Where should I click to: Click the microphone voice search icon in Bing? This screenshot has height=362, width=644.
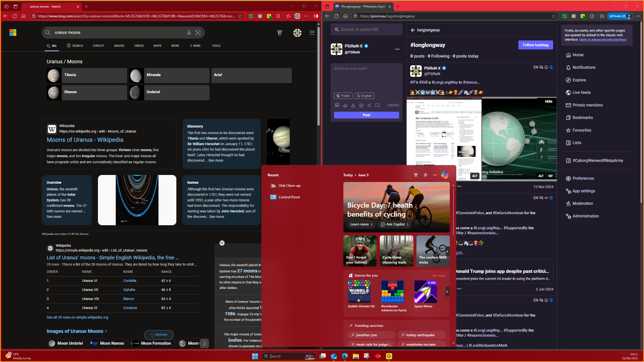click(x=189, y=33)
